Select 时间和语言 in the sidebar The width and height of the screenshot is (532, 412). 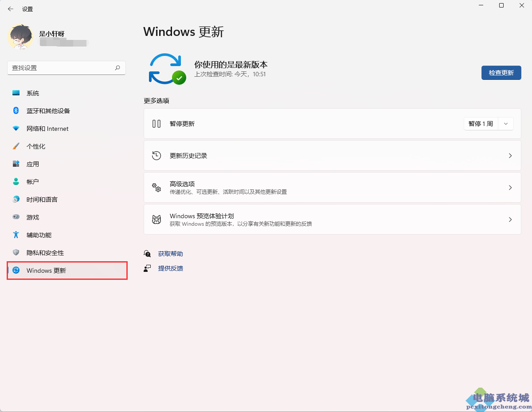(x=66, y=200)
